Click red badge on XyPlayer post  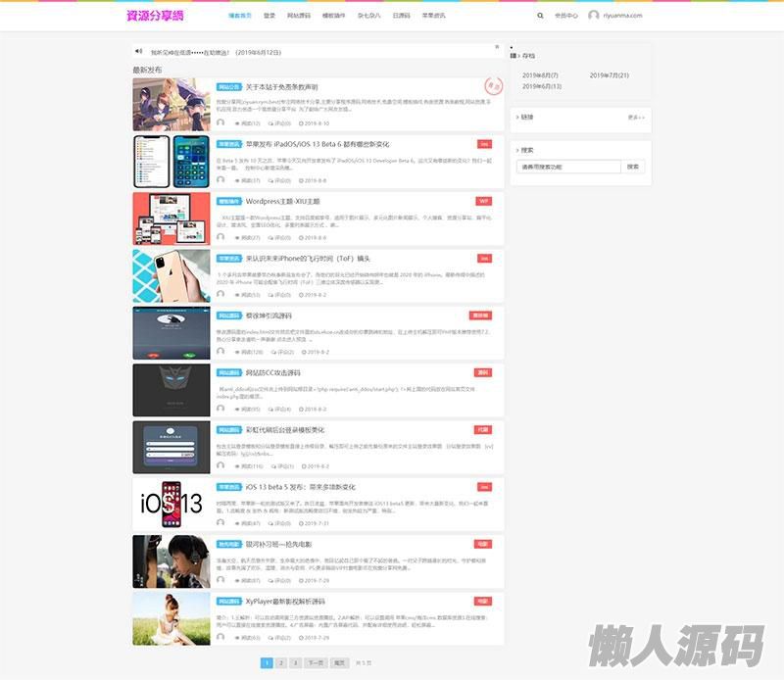click(x=483, y=601)
